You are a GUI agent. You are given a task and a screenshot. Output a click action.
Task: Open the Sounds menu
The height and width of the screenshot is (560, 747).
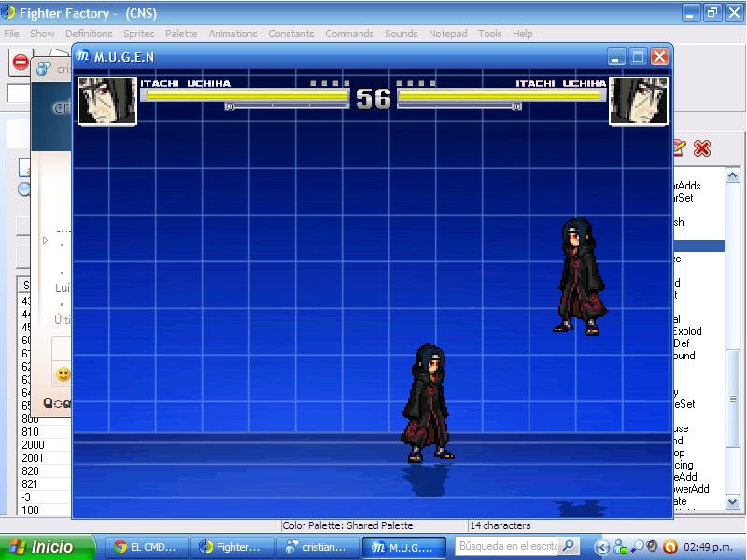[402, 34]
